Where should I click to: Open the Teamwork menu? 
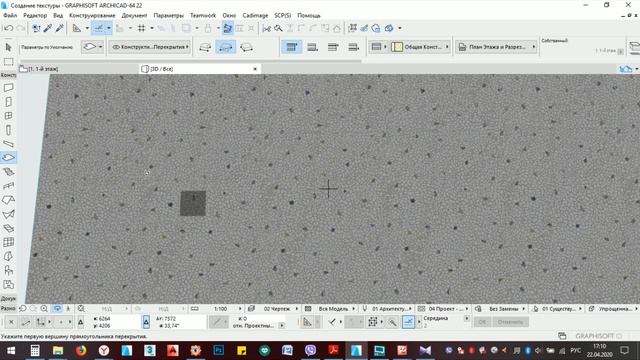[203, 15]
